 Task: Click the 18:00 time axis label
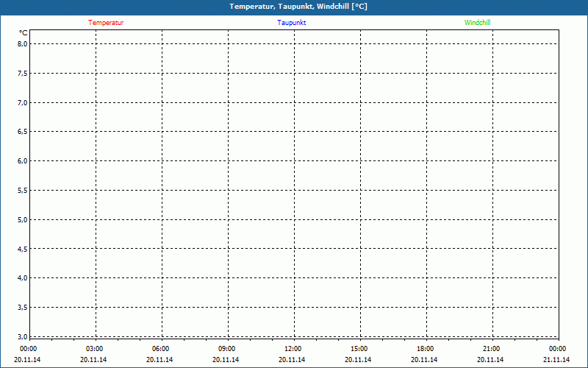pyautogui.click(x=425, y=349)
